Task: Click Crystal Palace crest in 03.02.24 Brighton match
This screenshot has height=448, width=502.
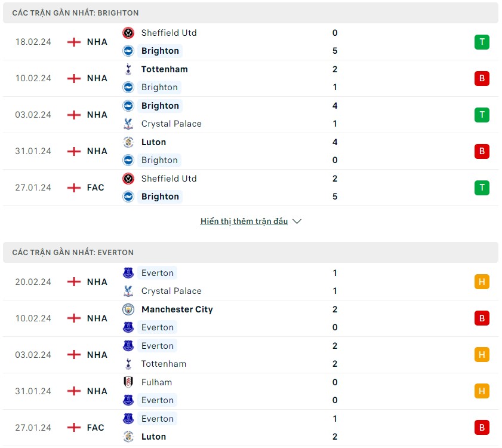Action: (x=128, y=124)
